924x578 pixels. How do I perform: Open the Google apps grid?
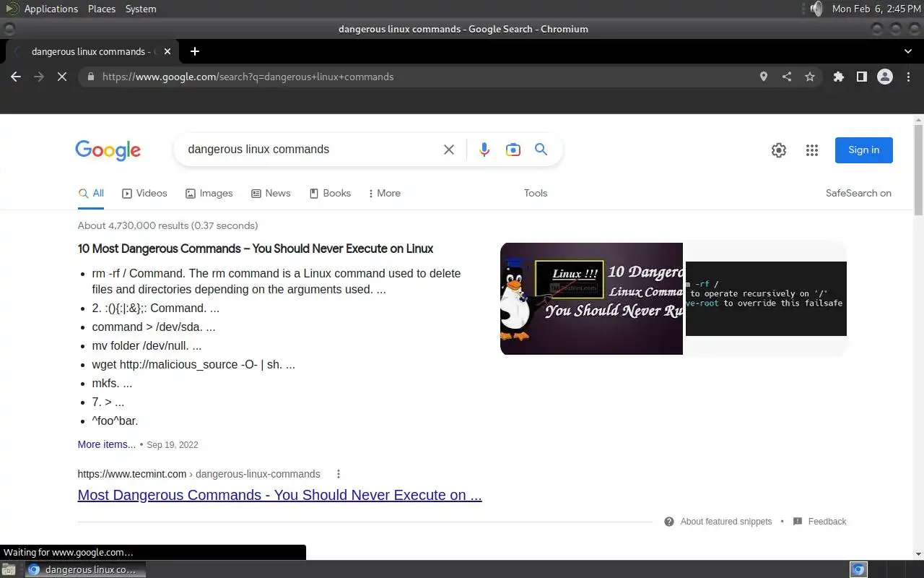(x=812, y=150)
